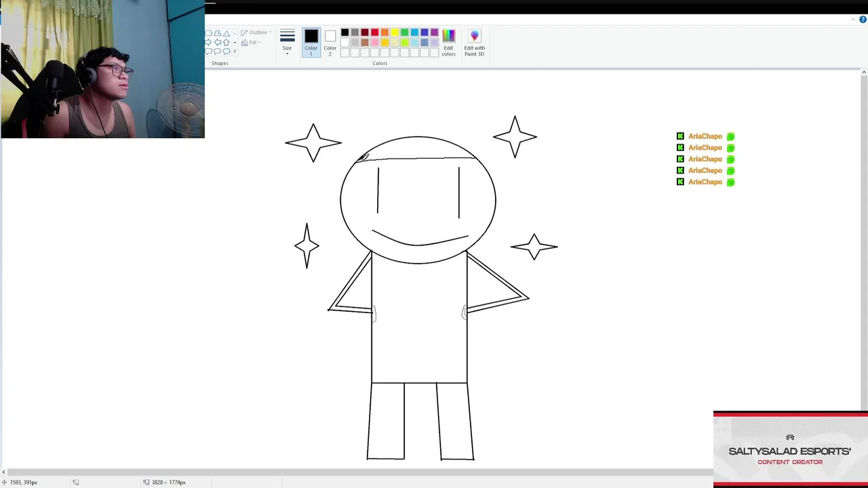Click the selection size icon in status bar

click(x=75, y=482)
